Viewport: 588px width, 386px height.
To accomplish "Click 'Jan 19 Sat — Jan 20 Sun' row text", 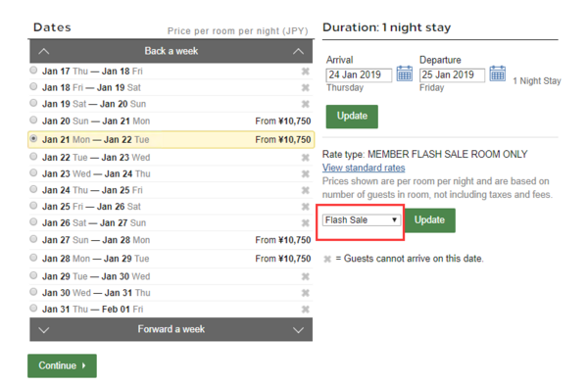I will [x=94, y=104].
